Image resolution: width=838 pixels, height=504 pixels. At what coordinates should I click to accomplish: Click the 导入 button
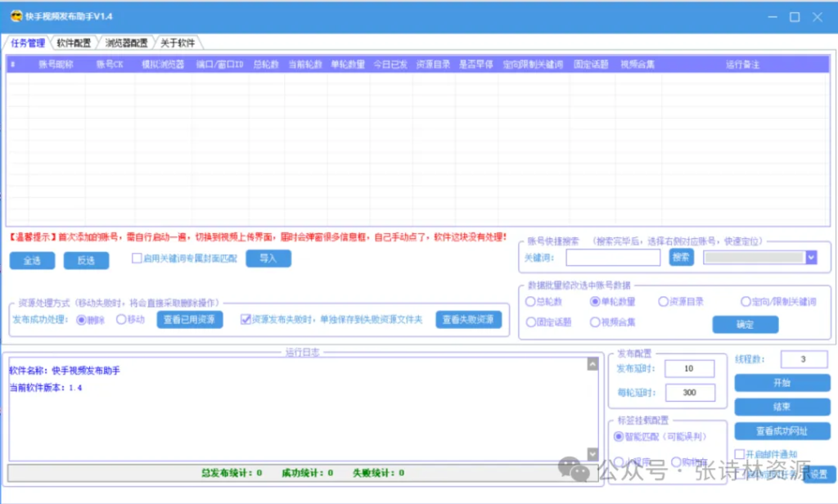(x=268, y=259)
